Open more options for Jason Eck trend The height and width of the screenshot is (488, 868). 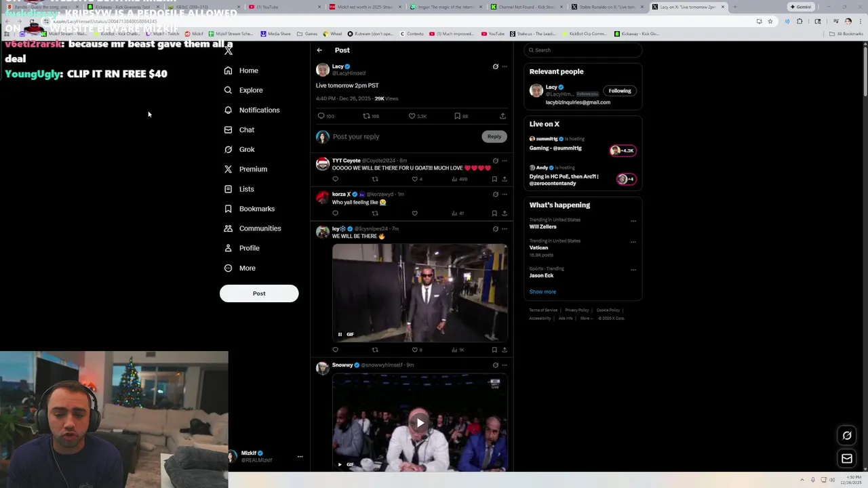[633, 270]
